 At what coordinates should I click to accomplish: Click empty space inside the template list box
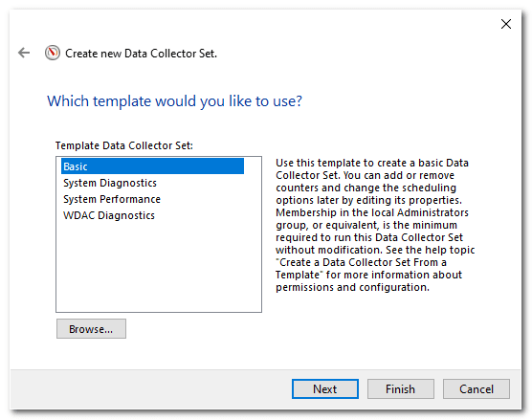point(159,268)
